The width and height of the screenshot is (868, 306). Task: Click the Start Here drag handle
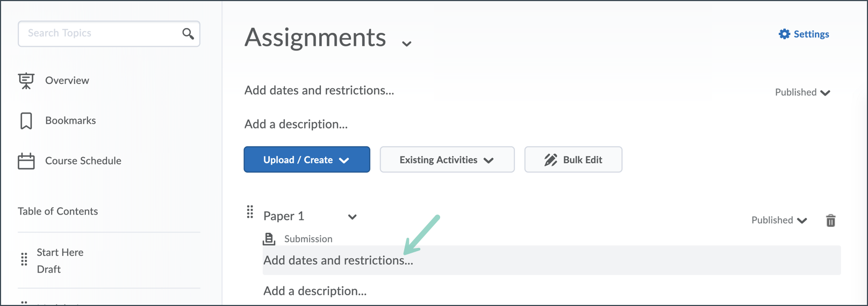point(24,260)
